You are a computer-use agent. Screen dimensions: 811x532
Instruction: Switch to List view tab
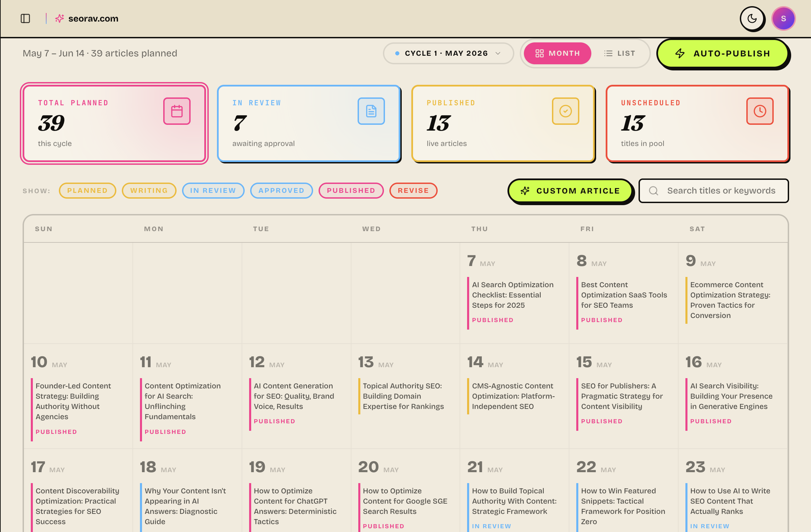click(x=620, y=53)
